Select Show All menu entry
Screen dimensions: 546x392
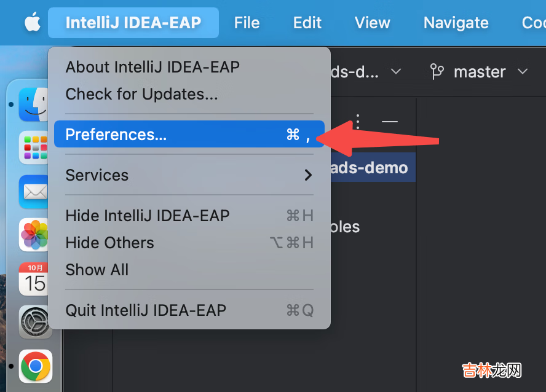(97, 270)
